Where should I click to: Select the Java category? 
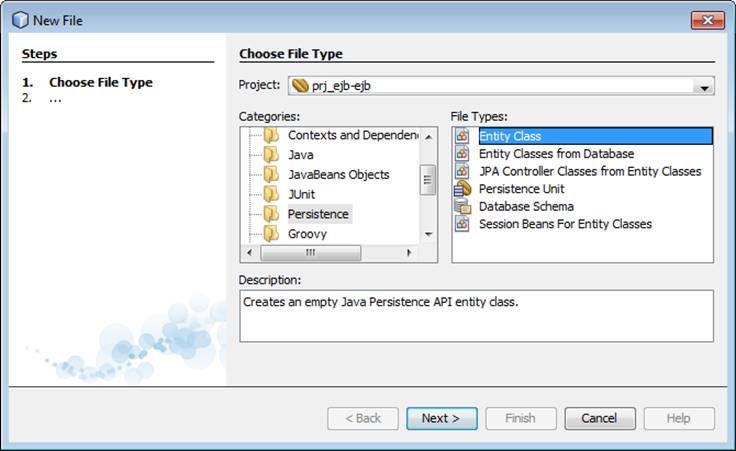point(300,155)
